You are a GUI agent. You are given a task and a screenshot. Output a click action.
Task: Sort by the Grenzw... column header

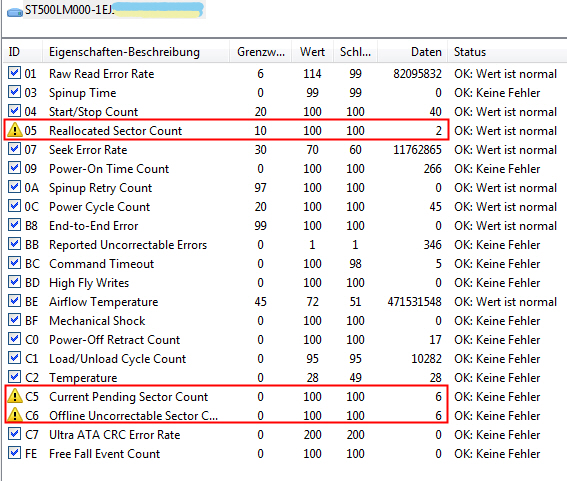pyautogui.click(x=261, y=52)
